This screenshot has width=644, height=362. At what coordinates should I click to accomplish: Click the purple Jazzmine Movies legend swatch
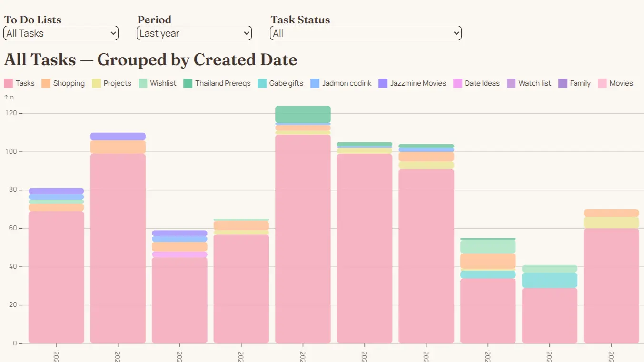[x=383, y=83]
